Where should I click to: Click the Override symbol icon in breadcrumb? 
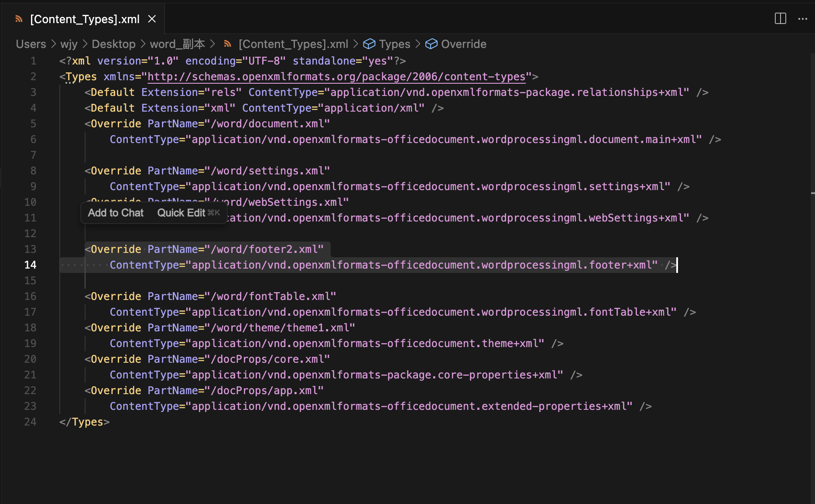[431, 44]
